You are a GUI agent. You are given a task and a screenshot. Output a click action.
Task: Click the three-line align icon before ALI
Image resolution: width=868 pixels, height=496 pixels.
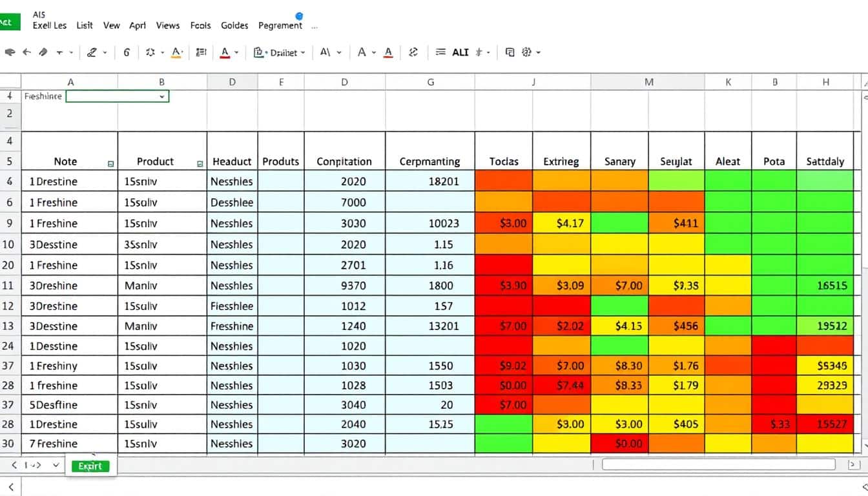[x=441, y=52]
